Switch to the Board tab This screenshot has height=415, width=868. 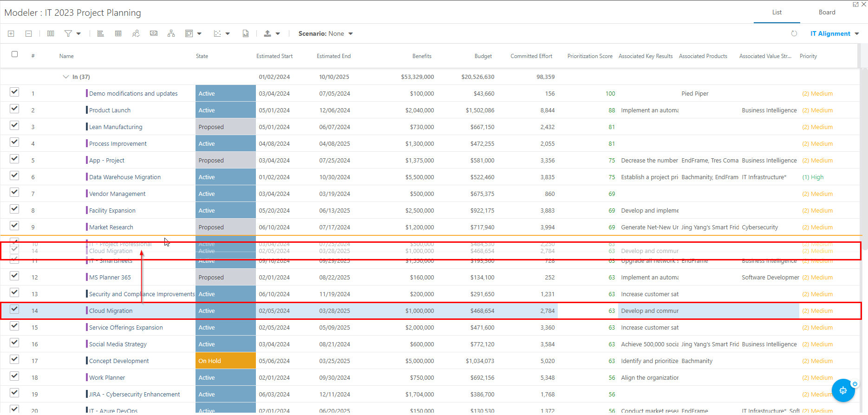827,12
